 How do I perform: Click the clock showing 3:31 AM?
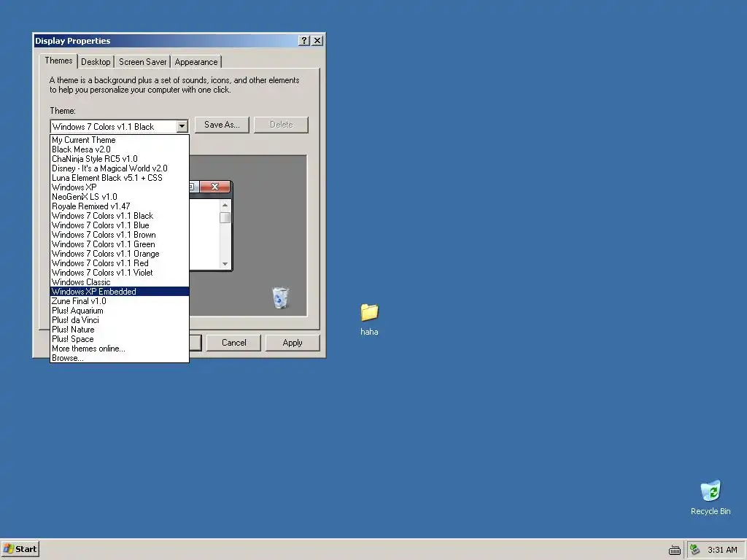(722, 550)
